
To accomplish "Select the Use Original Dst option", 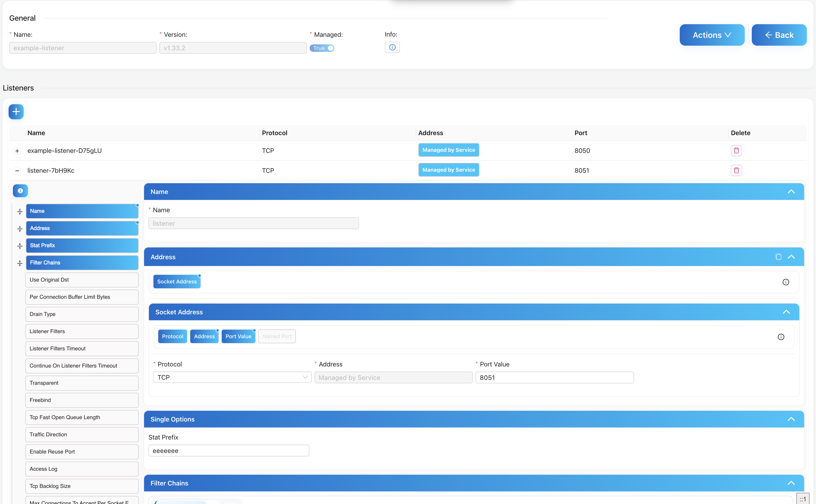I will [x=82, y=280].
